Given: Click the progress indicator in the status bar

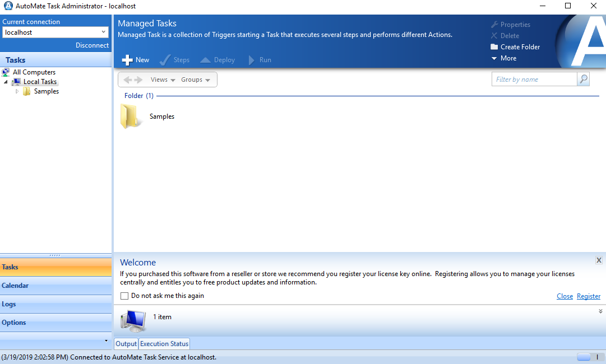Looking at the screenshot, I should point(583,356).
